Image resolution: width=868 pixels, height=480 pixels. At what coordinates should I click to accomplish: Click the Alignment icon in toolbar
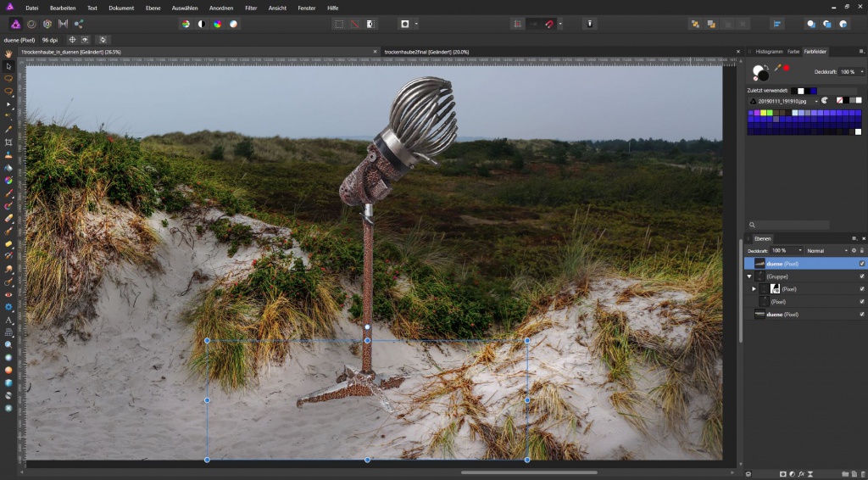777,24
